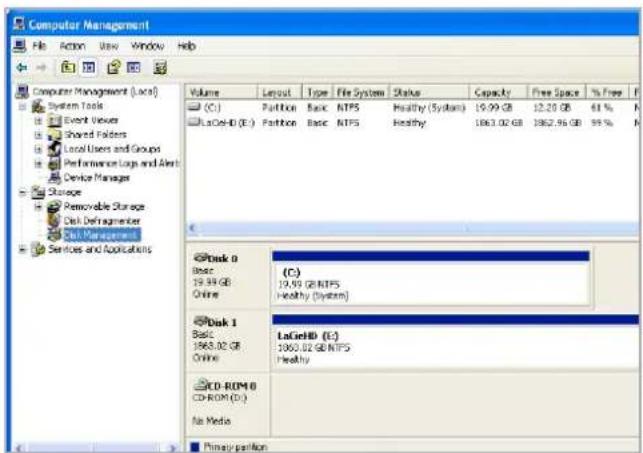Open the File menu
The image size is (643, 453).
click(x=39, y=46)
